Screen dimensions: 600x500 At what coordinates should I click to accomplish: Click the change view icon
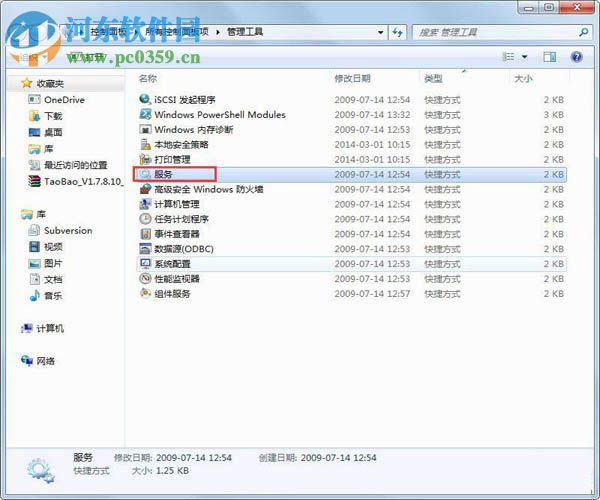coord(508,57)
